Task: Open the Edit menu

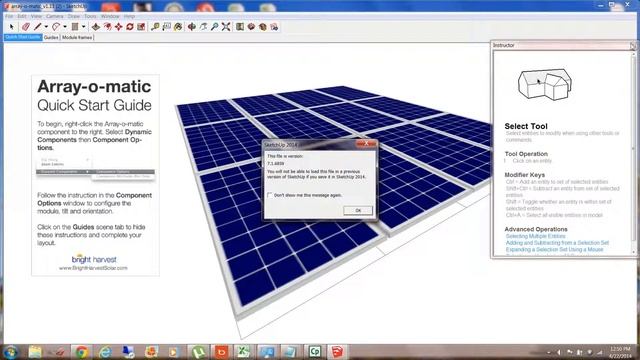Action: coord(22,16)
